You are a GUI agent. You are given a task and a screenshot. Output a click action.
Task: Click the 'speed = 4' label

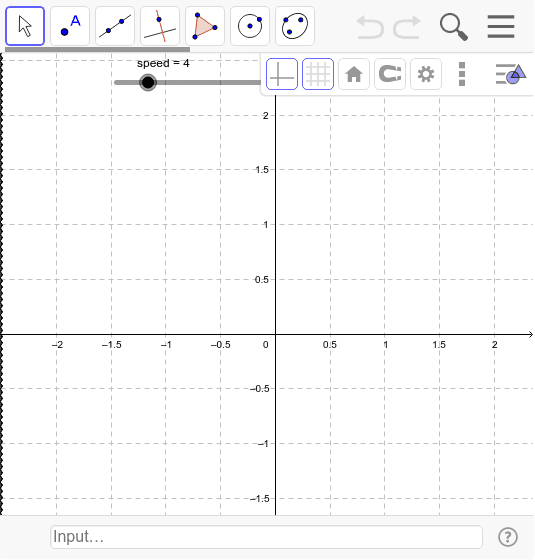163,63
